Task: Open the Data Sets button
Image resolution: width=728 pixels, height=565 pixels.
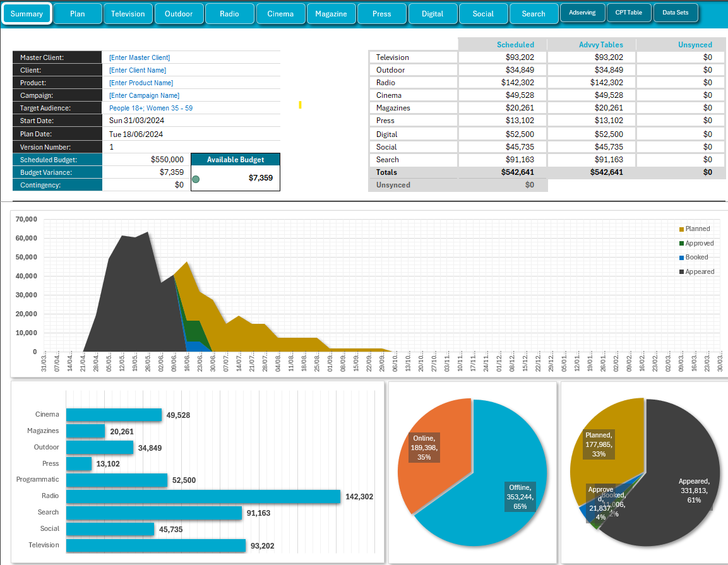Action: (675, 13)
